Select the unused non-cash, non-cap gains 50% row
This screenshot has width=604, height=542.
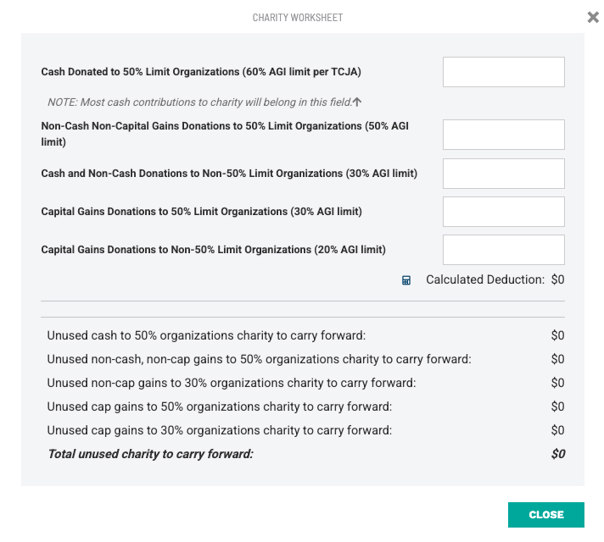tap(259, 359)
